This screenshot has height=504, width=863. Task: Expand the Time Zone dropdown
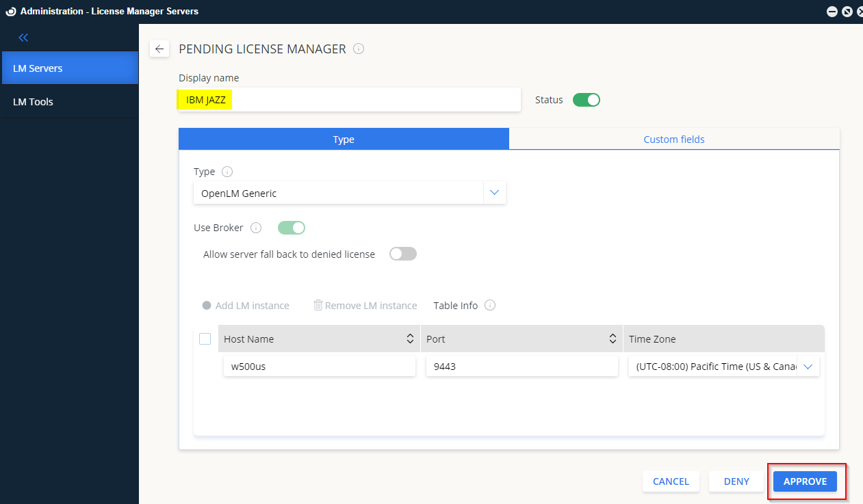pyautogui.click(x=808, y=367)
